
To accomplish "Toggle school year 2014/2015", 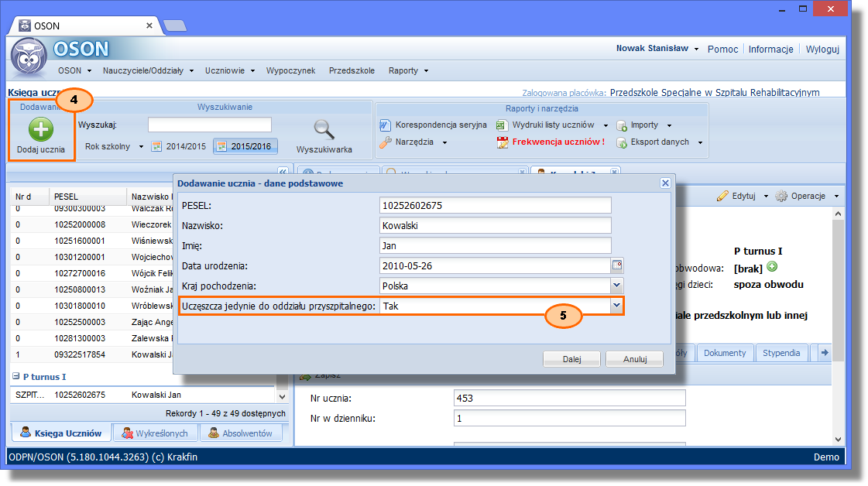I will point(179,146).
